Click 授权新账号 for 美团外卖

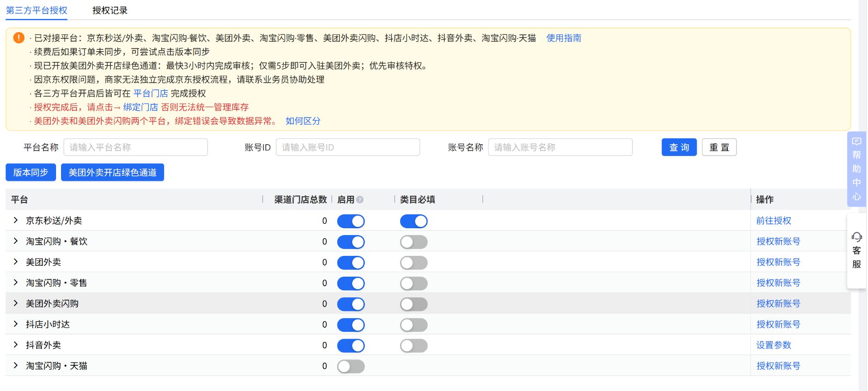778,262
